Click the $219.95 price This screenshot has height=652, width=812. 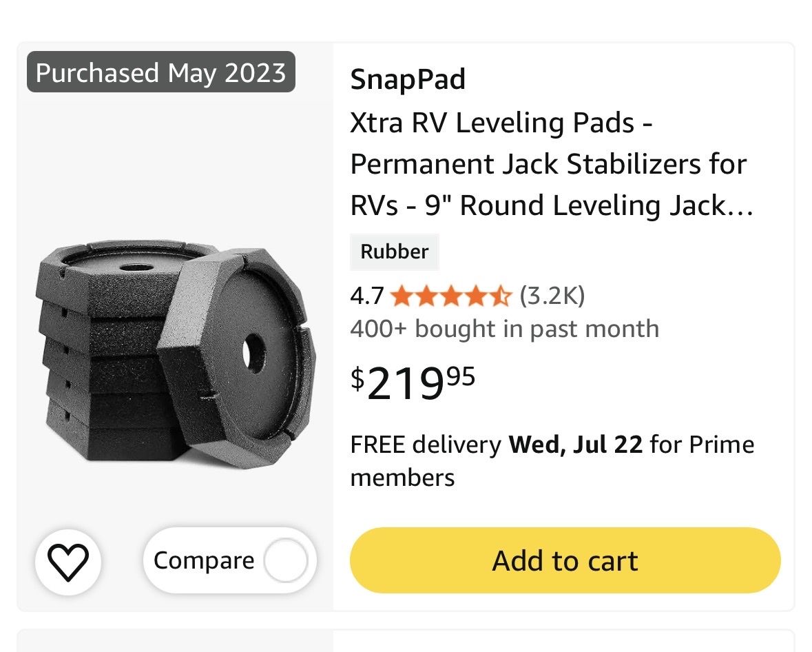tap(413, 383)
